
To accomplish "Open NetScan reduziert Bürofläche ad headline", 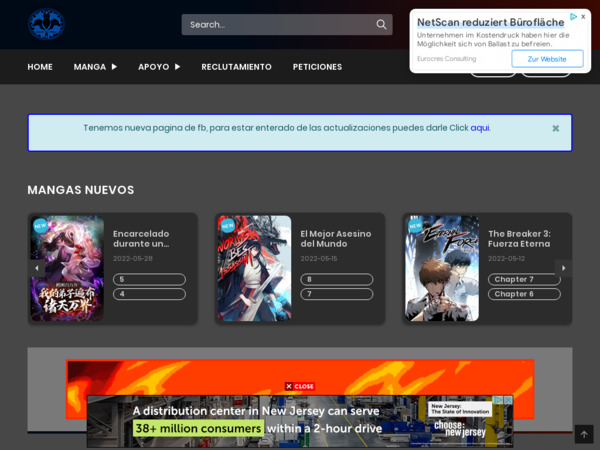I will tap(490, 22).
